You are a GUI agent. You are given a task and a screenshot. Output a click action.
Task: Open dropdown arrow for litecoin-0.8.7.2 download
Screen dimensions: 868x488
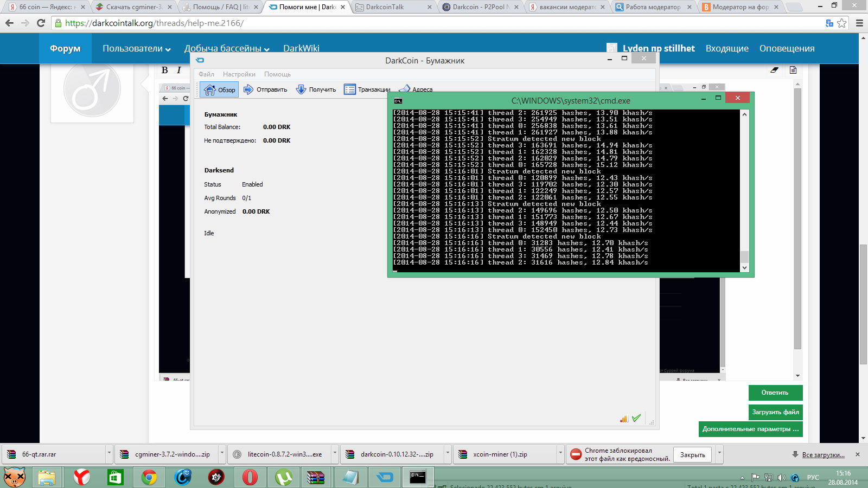click(334, 454)
